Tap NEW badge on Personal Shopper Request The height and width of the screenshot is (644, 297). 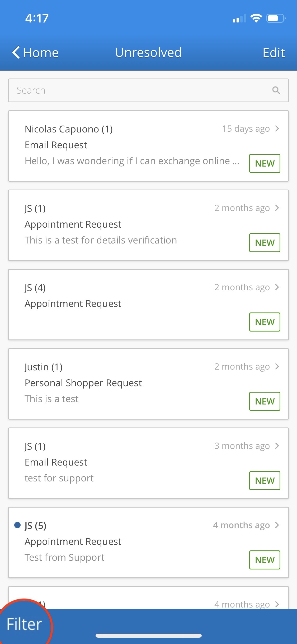[x=265, y=401]
